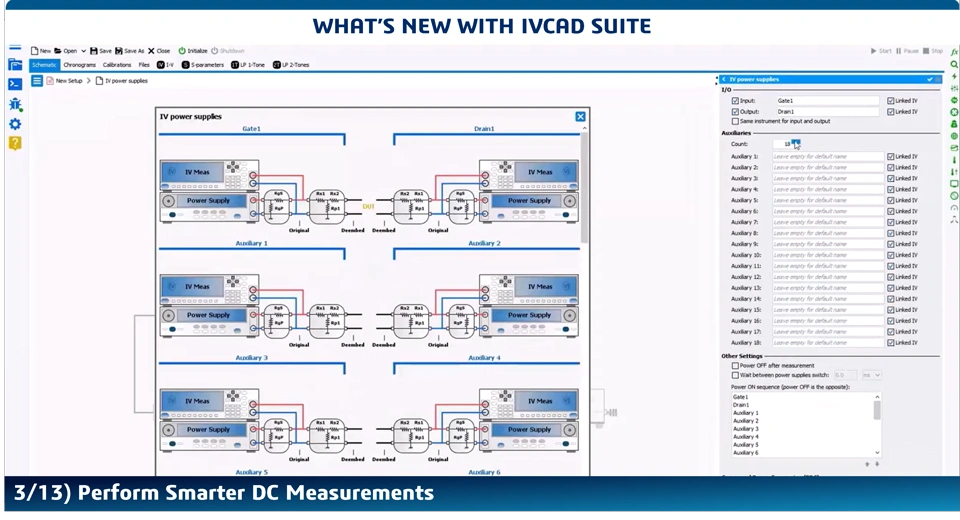Open the LP 1-Tone tab

point(248,65)
